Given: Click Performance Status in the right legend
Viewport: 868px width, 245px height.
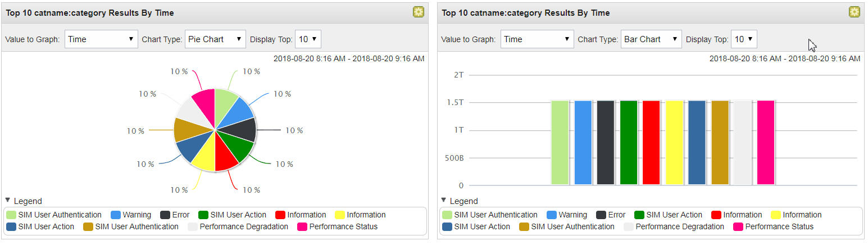Looking at the screenshot, I should tap(779, 226).
